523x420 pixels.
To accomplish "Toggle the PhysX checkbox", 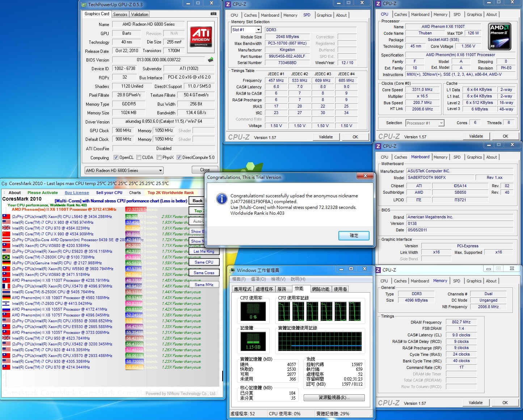I will (159, 157).
